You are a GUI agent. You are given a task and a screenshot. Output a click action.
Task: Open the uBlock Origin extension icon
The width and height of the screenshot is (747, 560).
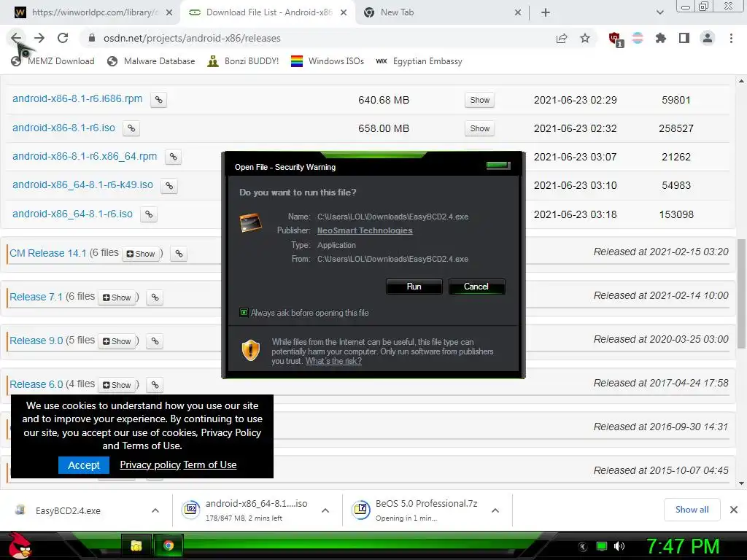pyautogui.click(x=615, y=39)
